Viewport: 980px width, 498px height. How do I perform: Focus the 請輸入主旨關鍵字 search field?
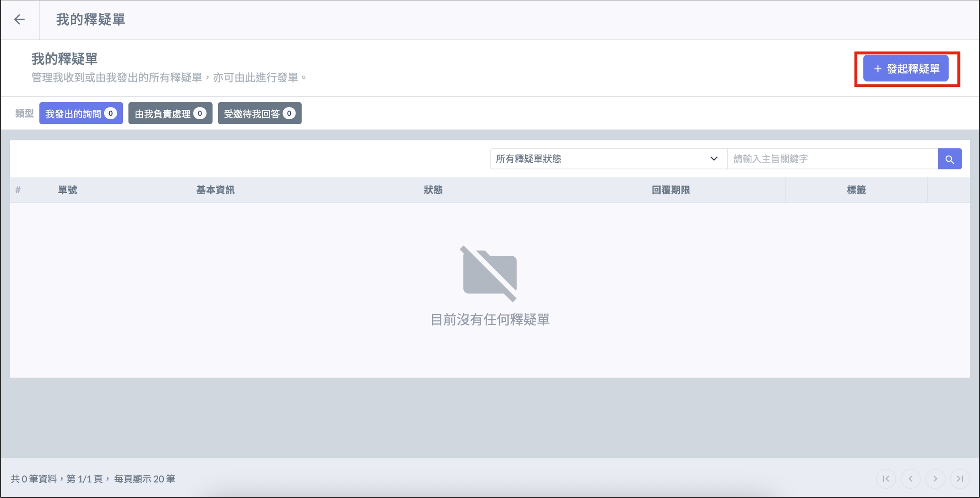coord(832,159)
